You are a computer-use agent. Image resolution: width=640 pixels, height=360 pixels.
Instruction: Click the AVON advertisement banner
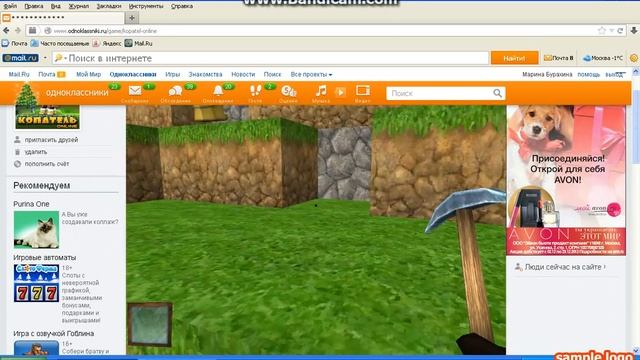pos(566,180)
